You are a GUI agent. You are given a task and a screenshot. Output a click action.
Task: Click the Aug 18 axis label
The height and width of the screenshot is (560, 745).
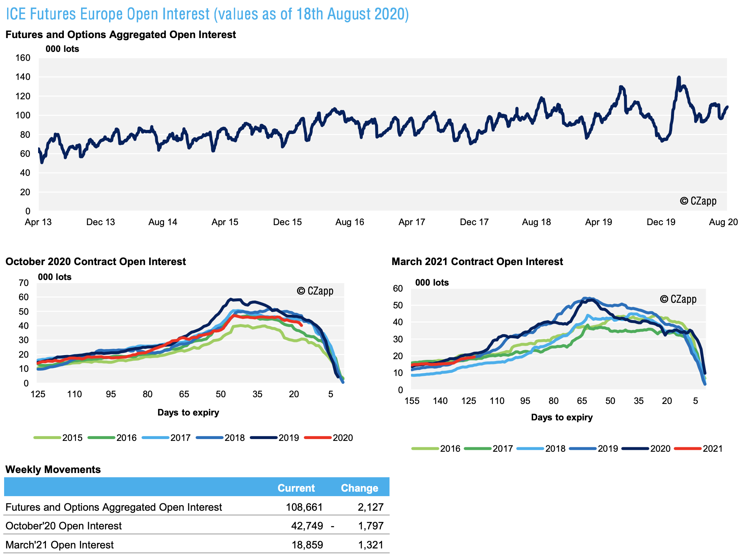(x=536, y=222)
